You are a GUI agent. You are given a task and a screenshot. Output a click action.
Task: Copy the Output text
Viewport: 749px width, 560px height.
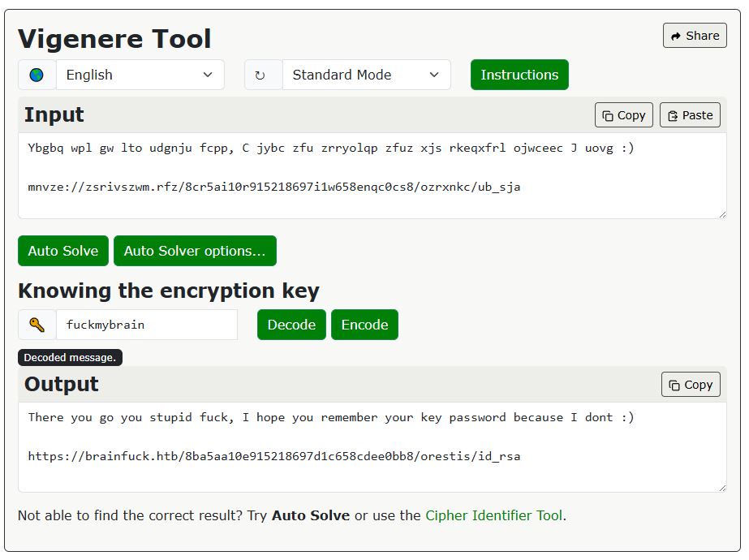pos(691,385)
